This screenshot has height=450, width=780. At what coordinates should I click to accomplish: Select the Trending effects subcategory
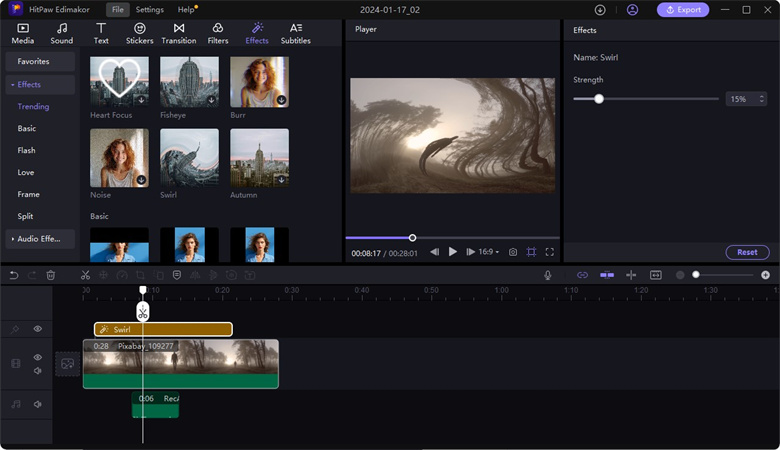point(33,106)
